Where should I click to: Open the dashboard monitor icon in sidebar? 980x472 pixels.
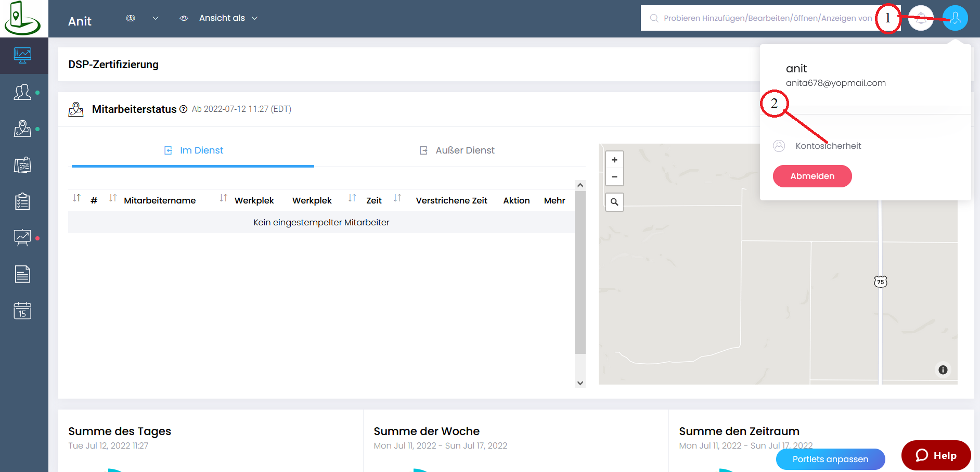click(x=22, y=55)
